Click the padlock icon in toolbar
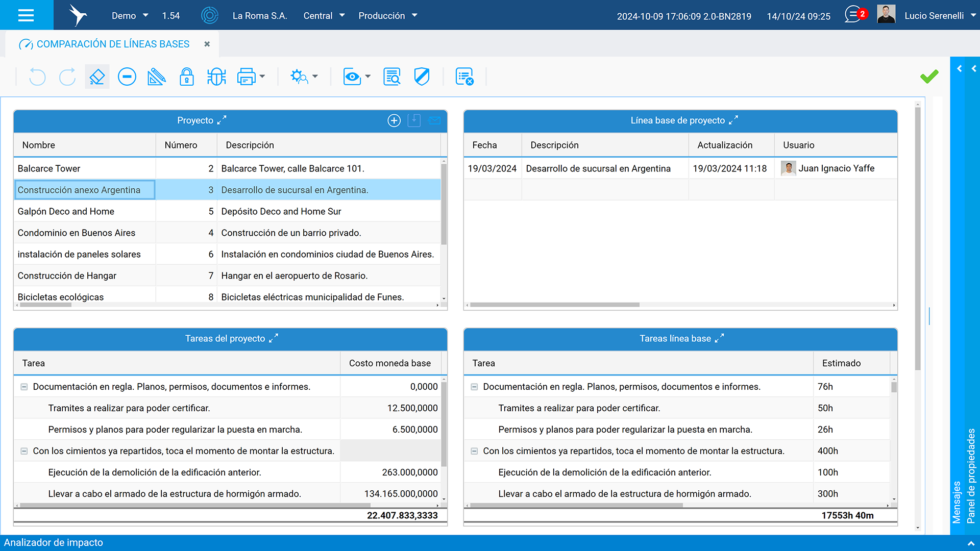 click(x=186, y=77)
